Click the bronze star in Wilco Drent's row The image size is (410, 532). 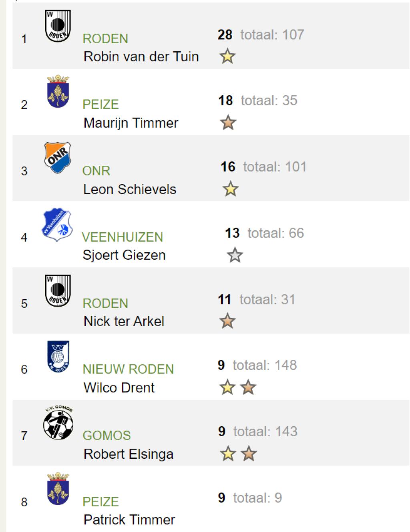(248, 387)
